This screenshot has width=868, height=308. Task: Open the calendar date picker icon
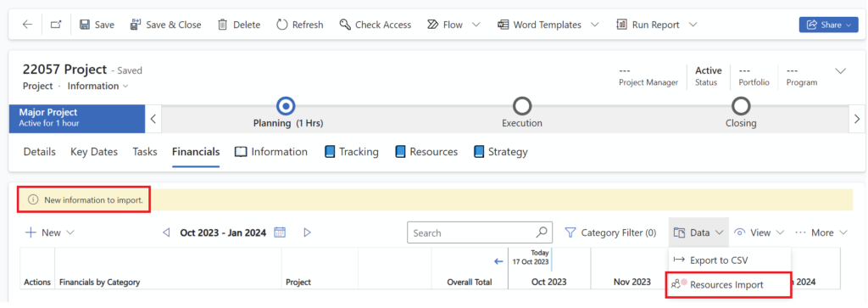[x=280, y=232]
